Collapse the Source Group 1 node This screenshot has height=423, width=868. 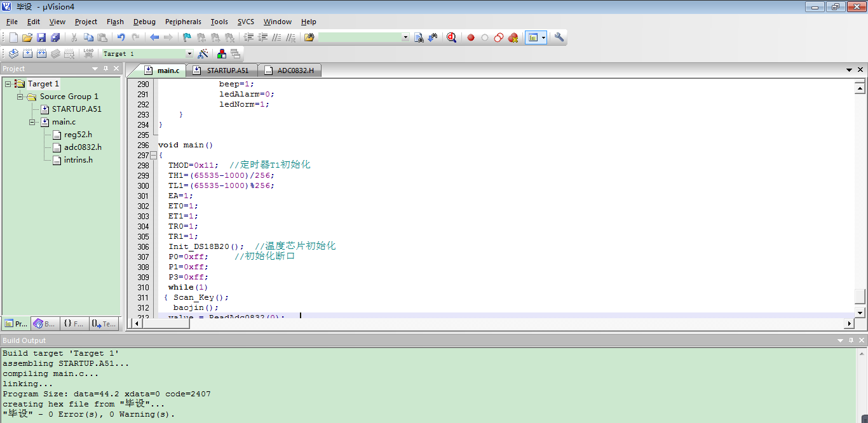(20, 97)
